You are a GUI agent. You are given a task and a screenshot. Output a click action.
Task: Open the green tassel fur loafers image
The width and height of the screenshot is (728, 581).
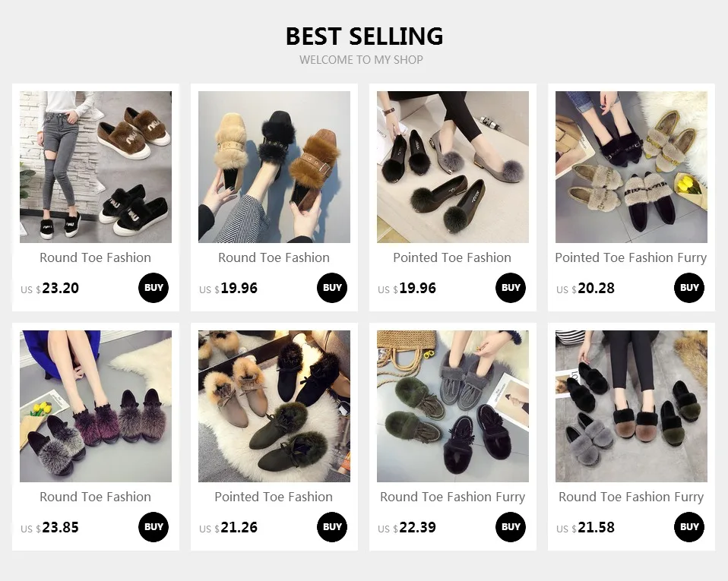coord(453,406)
